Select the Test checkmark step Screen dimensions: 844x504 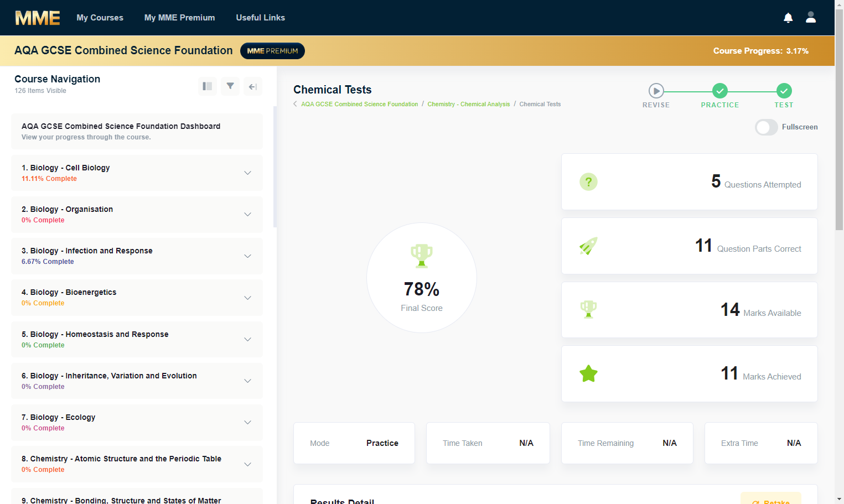784,91
